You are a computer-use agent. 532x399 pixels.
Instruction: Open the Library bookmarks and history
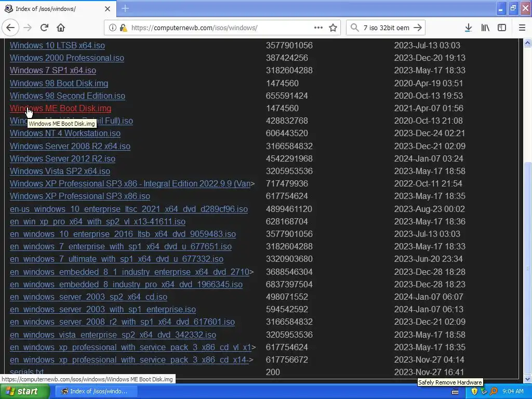(485, 28)
